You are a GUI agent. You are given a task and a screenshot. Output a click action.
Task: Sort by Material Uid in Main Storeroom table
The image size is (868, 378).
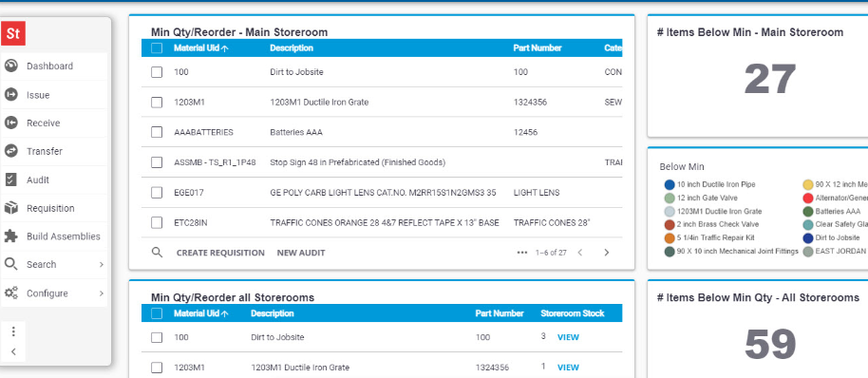(x=201, y=48)
